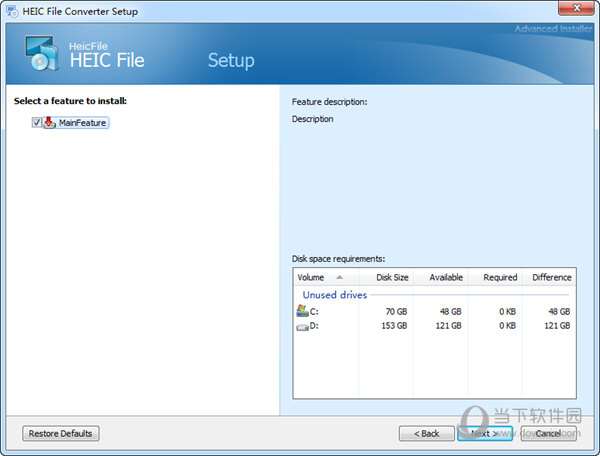Image resolution: width=600 pixels, height=456 pixels.
Task: Select the C: volume row label
Action: point(314,312)
